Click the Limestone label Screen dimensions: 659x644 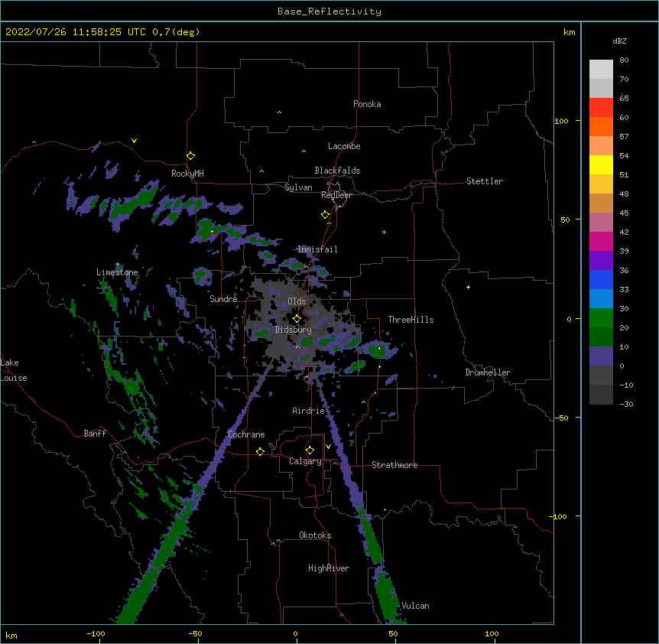[117, 272]
